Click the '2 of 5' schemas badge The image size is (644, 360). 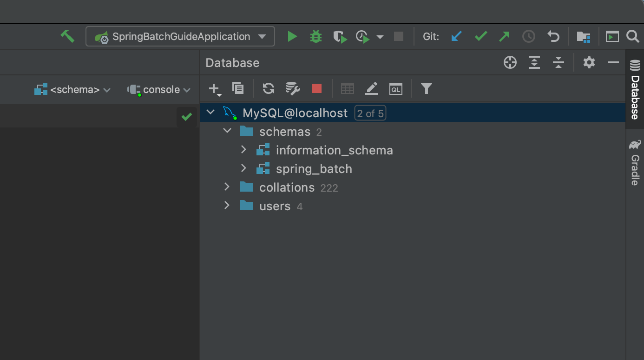[x=370, y=113]
